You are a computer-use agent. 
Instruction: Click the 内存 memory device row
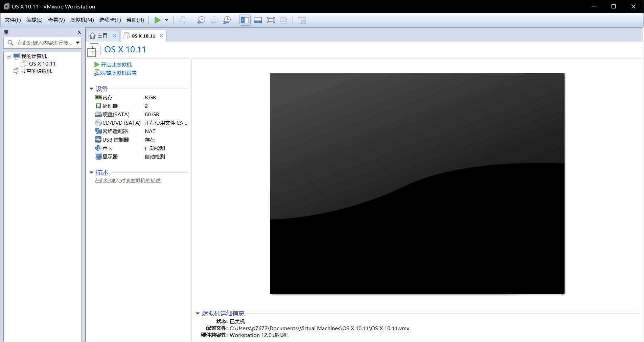[x=141, y=97]
